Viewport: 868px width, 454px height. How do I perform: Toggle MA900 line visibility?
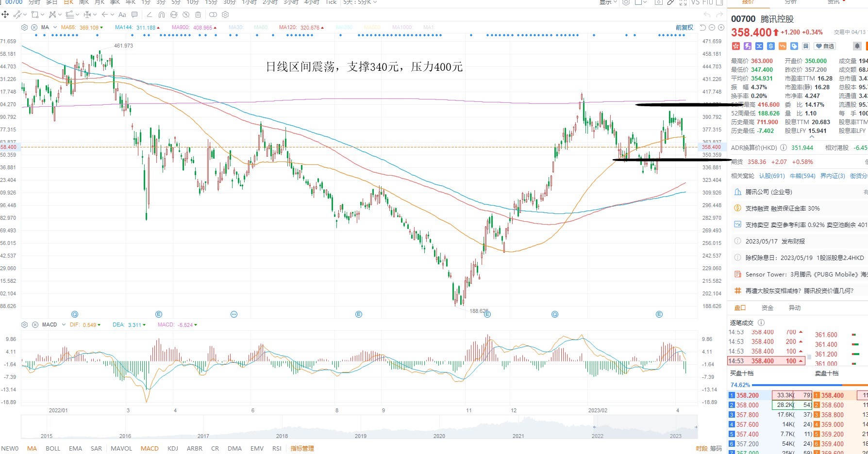click(x=194, y=28)
